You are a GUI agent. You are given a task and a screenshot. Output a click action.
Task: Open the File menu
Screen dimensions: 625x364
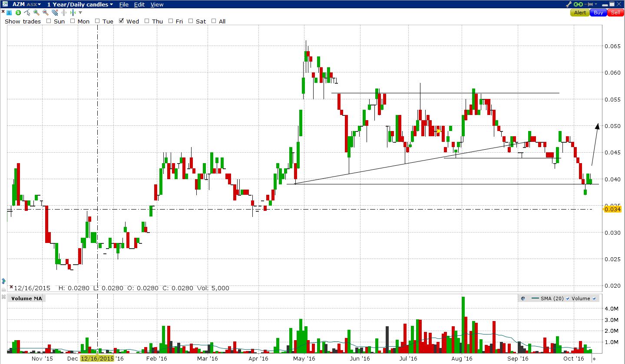point(124,4)
